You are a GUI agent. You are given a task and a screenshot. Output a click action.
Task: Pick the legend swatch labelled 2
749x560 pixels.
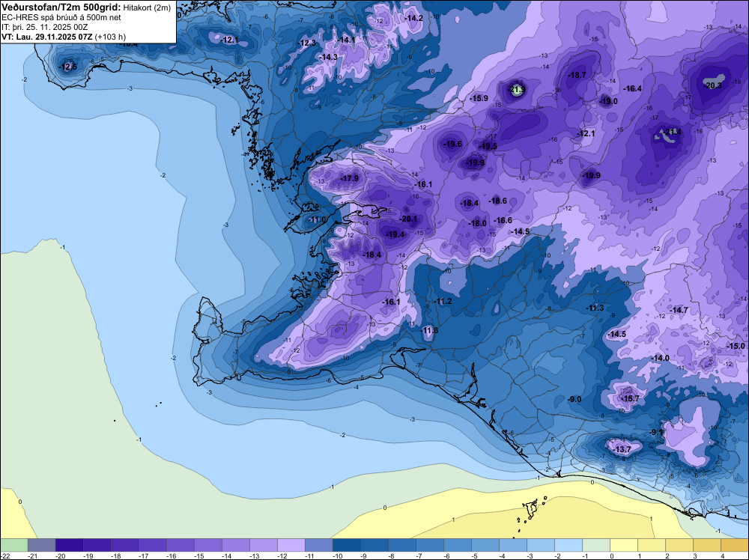(679, 545)
